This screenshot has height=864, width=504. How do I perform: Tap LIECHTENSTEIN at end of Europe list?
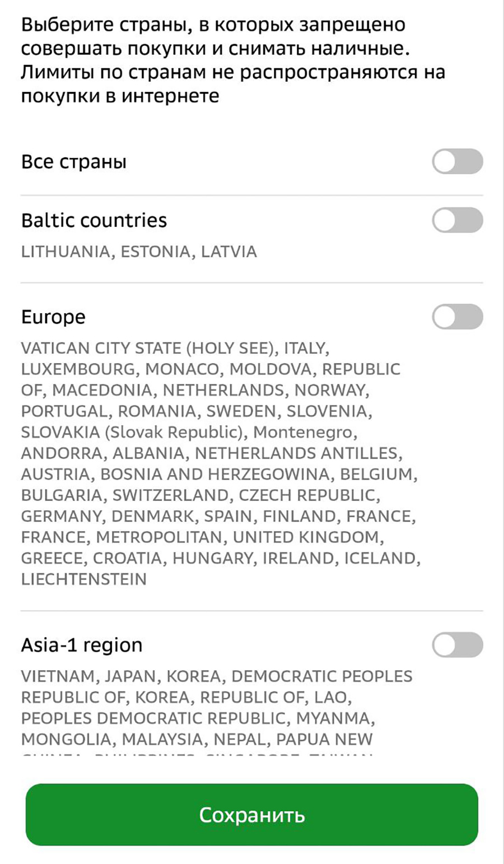[x=84, y=579]
